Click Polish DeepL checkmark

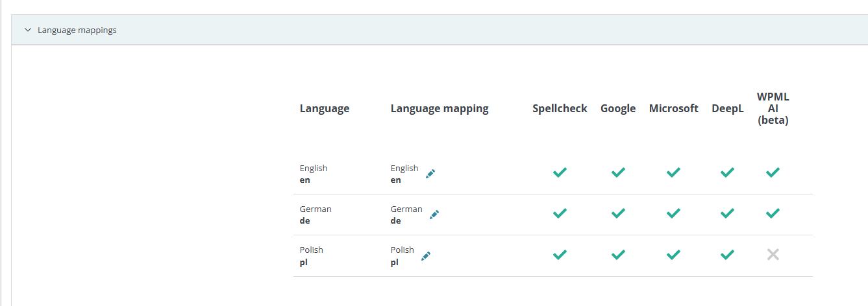[x=727, y=255]
